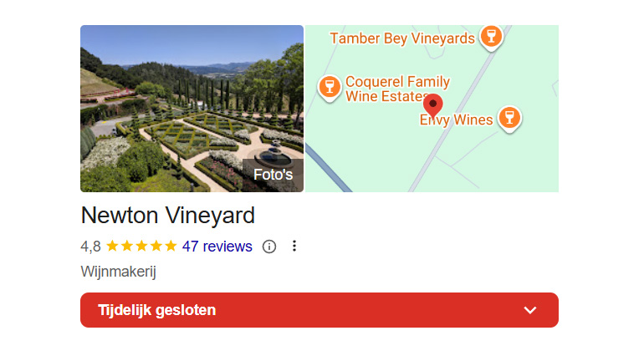Image resolution: width=644 pixels, height=351 pixels.
Task: Open the Foto's overlay on the photo
Action: pyautogui.click(x=273, y=175)
